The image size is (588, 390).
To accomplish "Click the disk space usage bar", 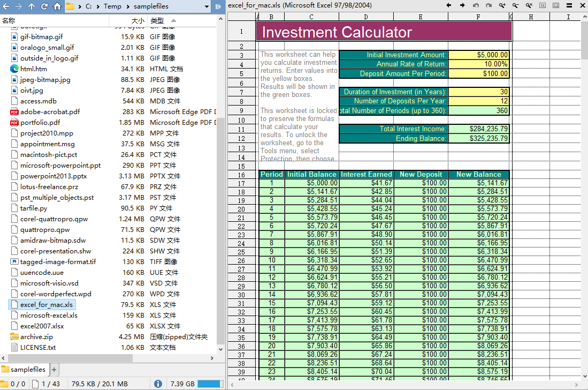I will (210, 384).
